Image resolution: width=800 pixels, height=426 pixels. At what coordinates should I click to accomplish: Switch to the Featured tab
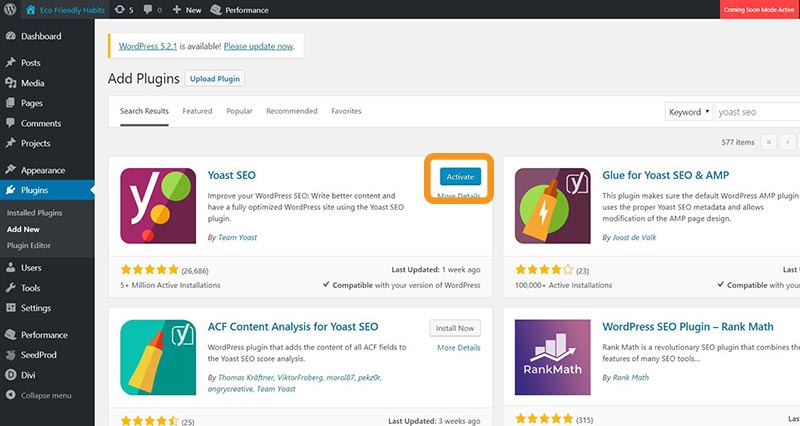(x=197, y=111)
